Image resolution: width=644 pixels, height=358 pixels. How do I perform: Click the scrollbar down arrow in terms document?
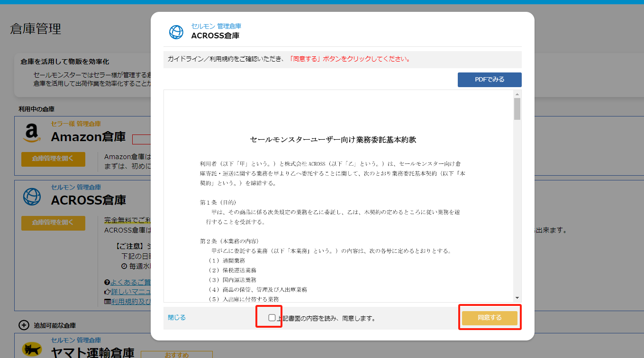(x=517, y=298)
